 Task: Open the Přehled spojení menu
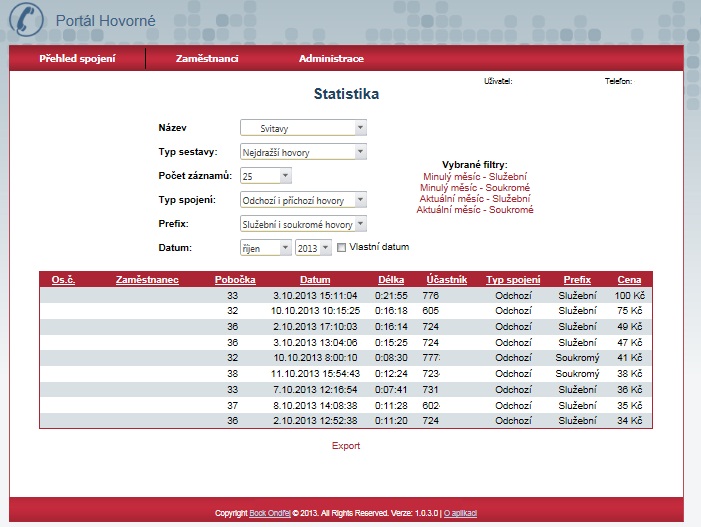(x=77, y=59)
